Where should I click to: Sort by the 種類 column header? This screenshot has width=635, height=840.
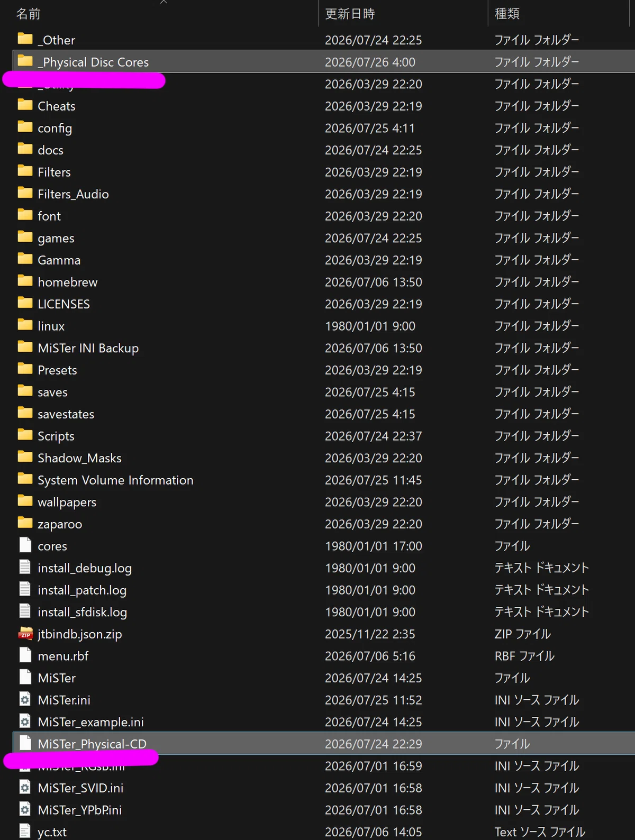point(507,14)
